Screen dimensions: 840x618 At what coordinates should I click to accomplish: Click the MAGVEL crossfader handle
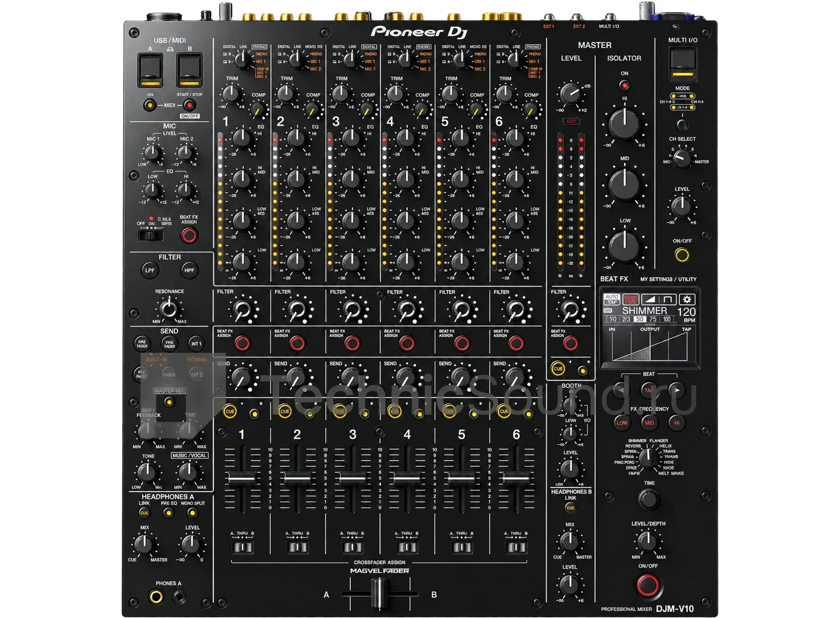coord(380,593)
